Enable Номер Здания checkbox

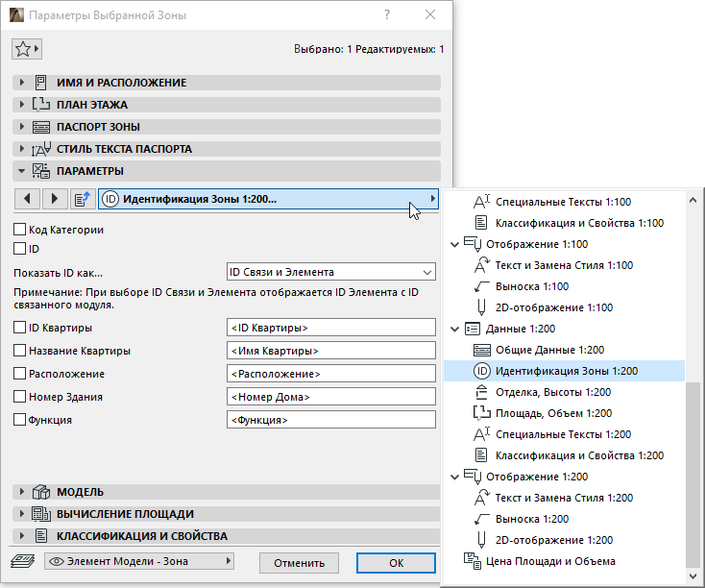20,397
